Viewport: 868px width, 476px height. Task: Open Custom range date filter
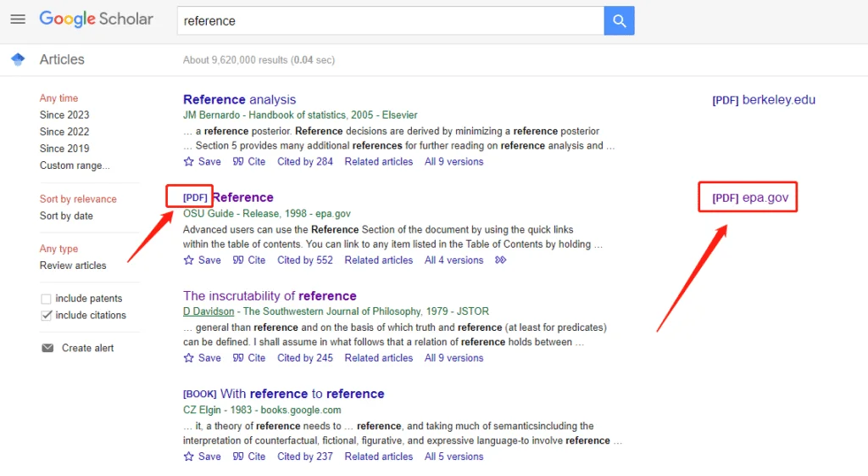[75, 165]
